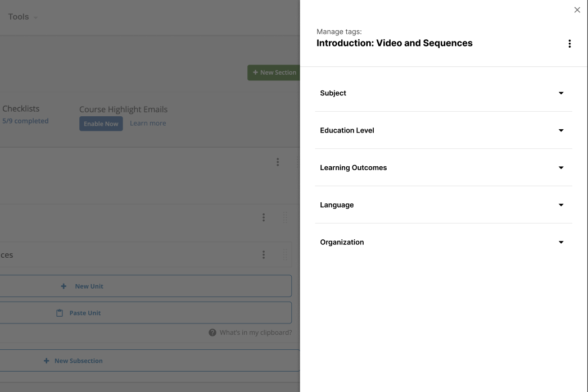The image size is (588, 392).
Task: Open kebab menu beside the tag manager title
Action: (569, 43)
